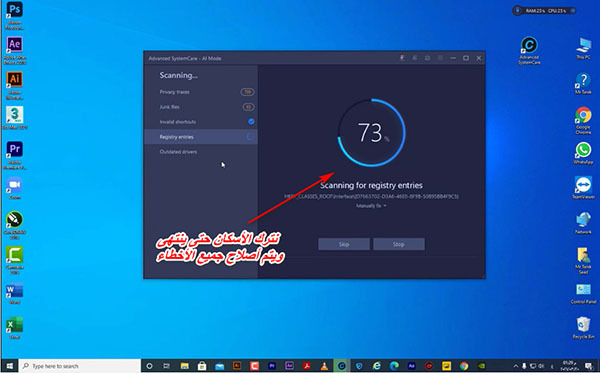Click the volume icon in the system tray
Viewport: 600px width, 373px height.
pos(541,366)
